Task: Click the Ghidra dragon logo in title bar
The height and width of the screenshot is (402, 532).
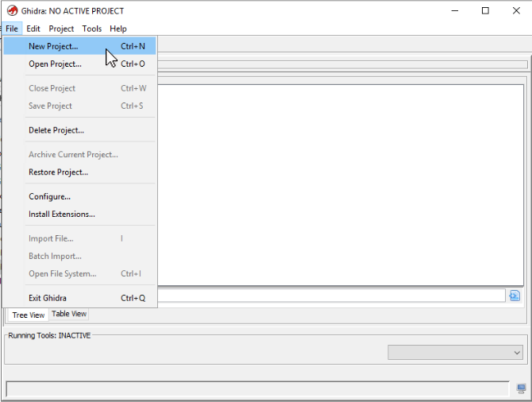Action: click(x=12, y=11)
